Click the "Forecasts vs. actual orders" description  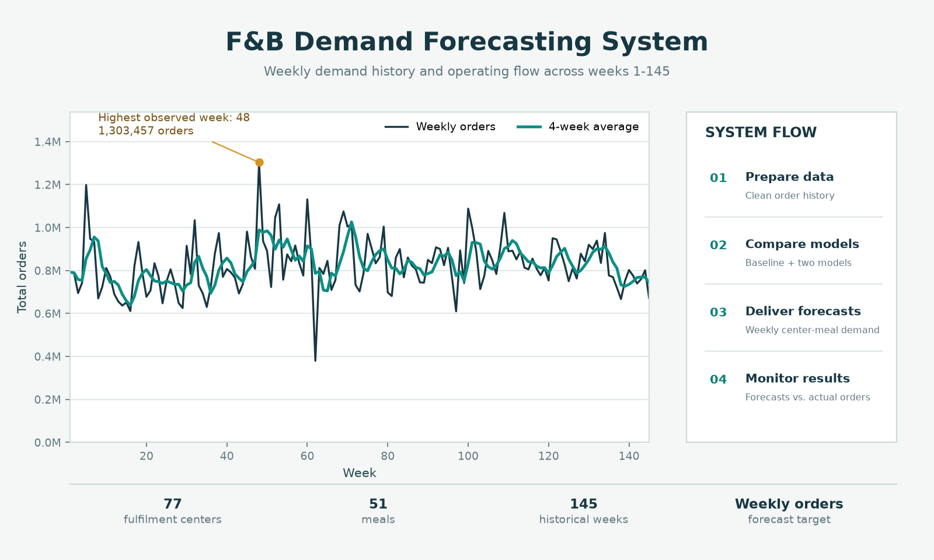pos(808,397)
